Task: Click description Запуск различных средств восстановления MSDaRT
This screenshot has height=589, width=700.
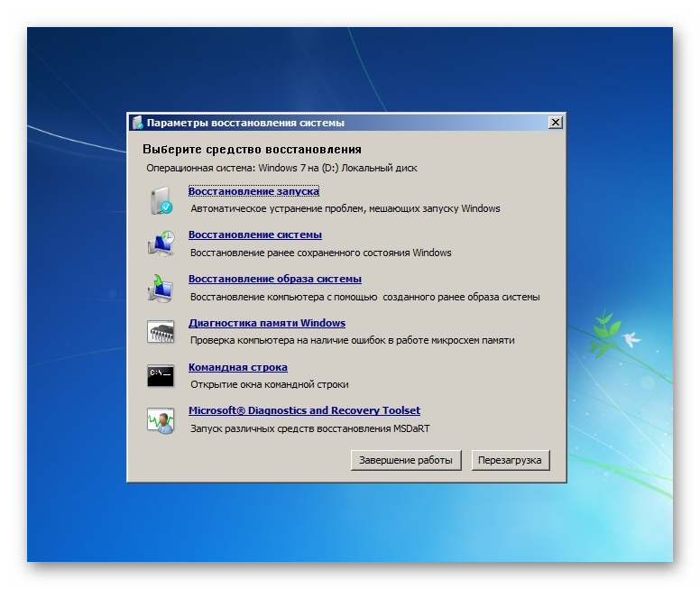Action: 310,428
